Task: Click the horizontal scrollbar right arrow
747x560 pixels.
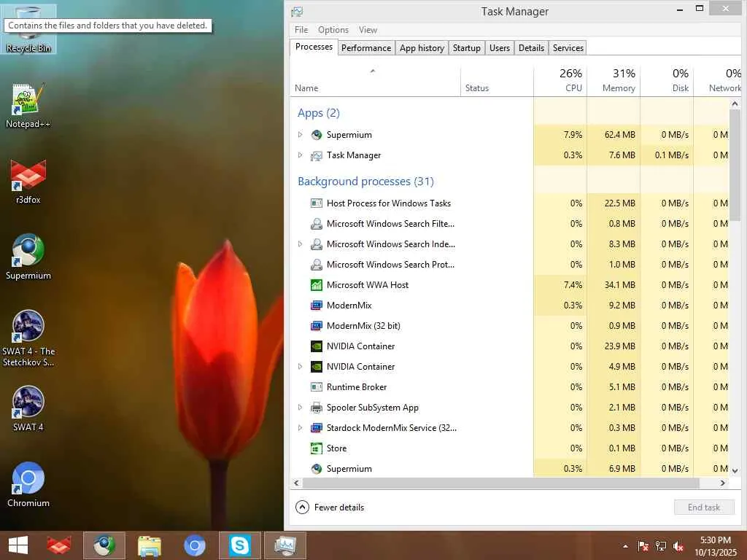Action: tap(723, 483)
